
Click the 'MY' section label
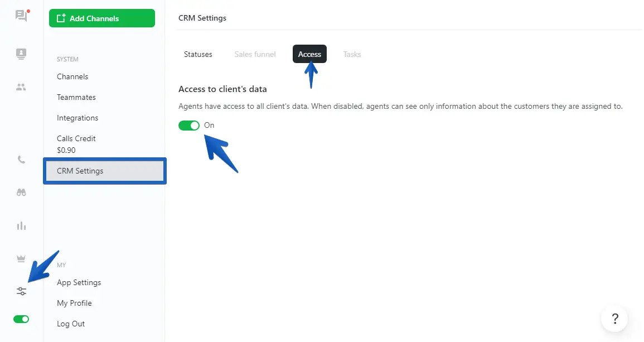[x=61, y=265]
